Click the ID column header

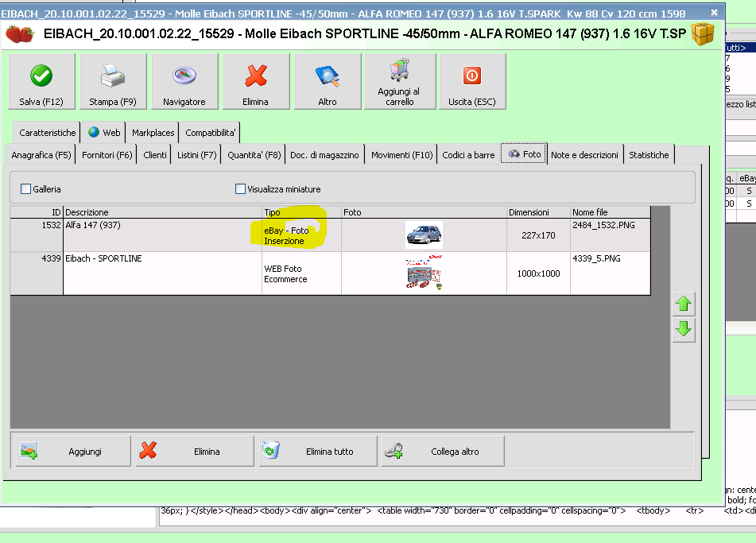click(x=37, y=212)
